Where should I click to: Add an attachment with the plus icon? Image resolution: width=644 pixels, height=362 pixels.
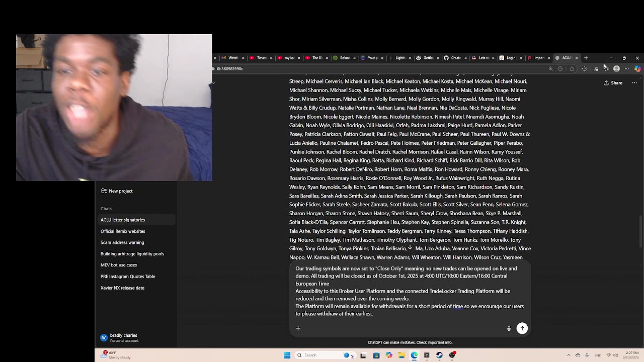pos(298,328)
